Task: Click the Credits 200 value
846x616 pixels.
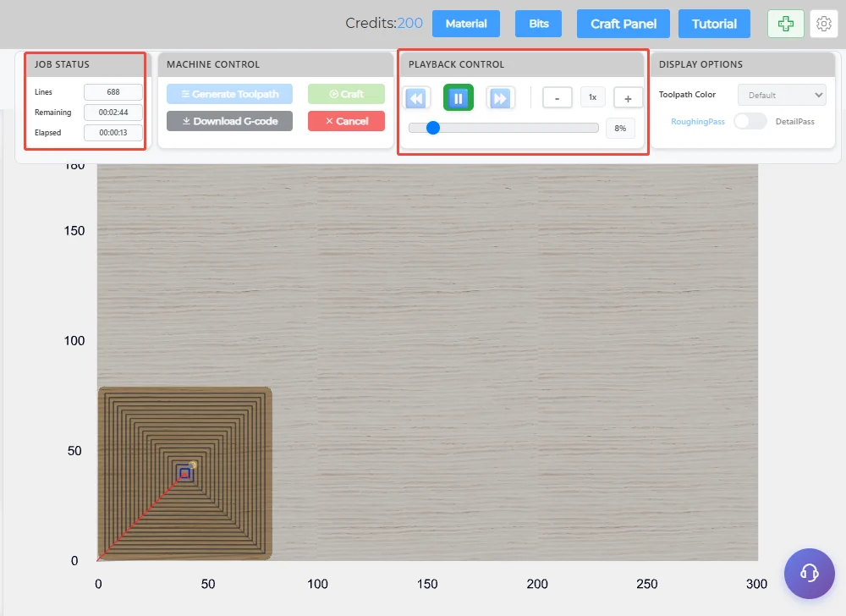Action: (410, 23)
